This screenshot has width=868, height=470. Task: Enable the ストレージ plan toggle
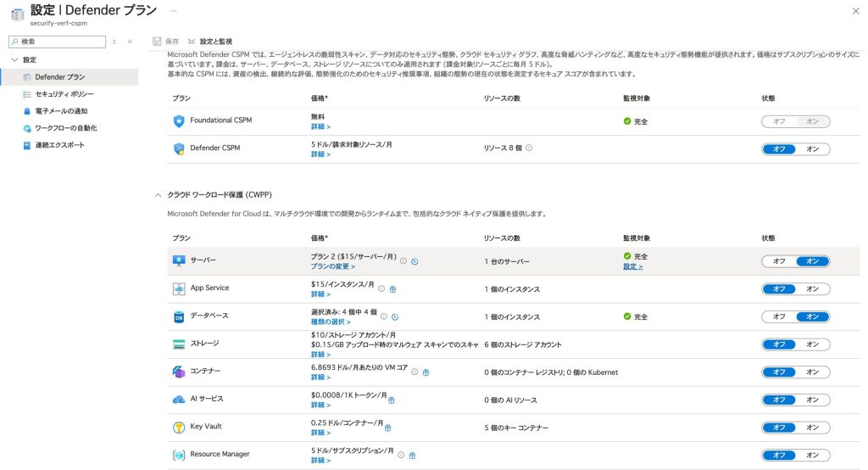tap(812, 344)
